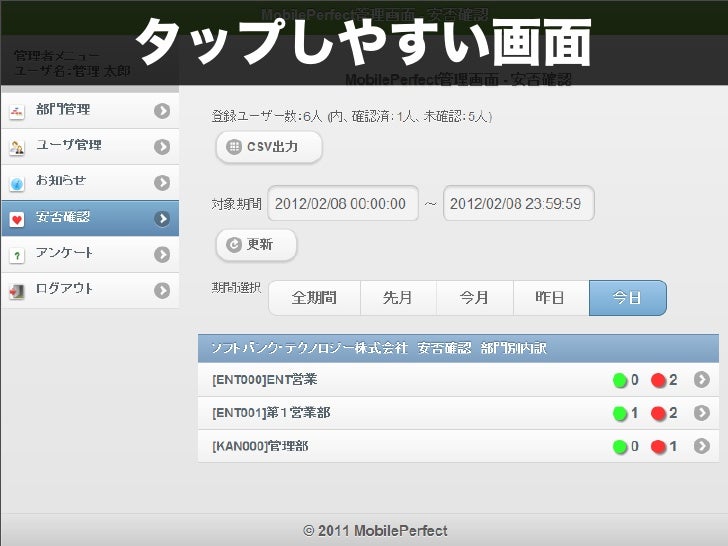Click the アンケート question mark icon
The height and width of the screenshot is (546, 728).
pos(17,255)
